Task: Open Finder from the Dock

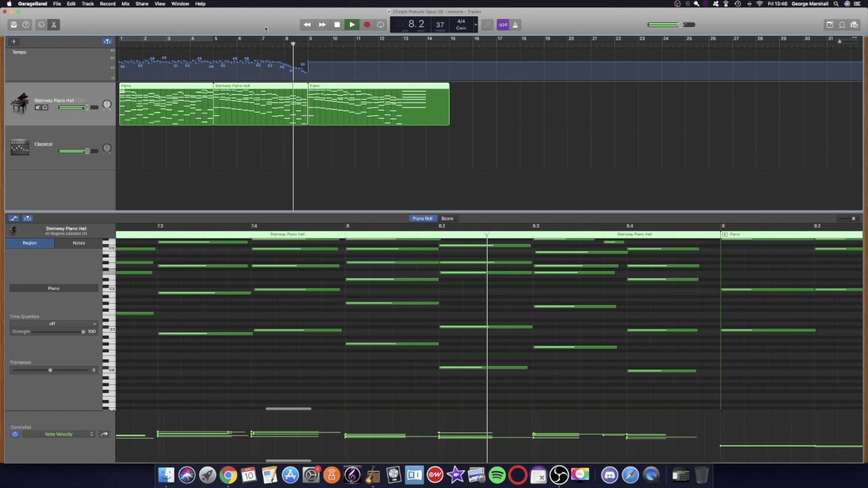Action: point(166,475)
